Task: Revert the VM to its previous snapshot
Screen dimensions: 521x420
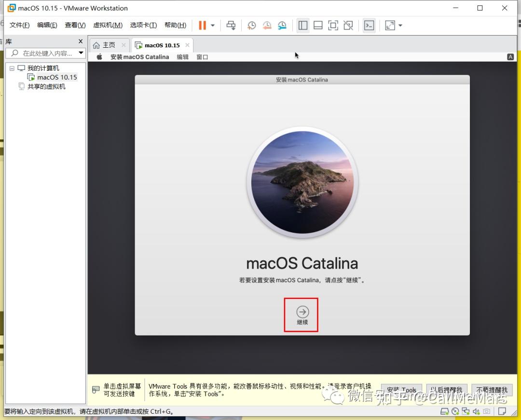Action: [x=267, y=25]
